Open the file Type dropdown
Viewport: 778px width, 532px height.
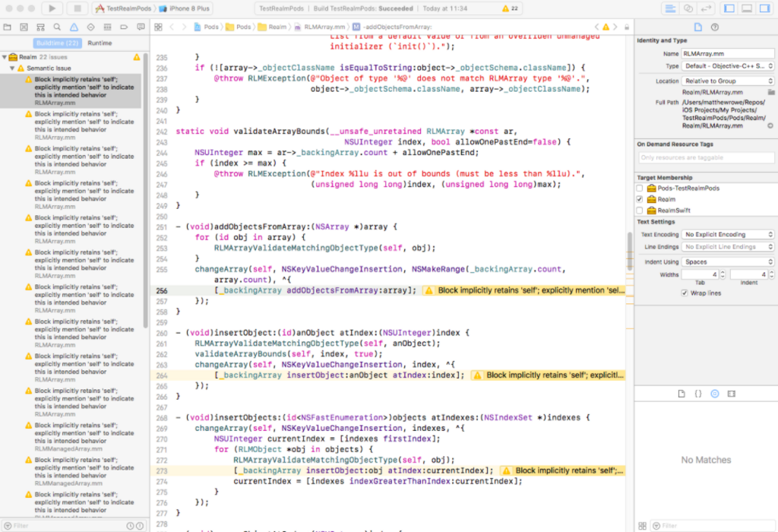point(728,66)
